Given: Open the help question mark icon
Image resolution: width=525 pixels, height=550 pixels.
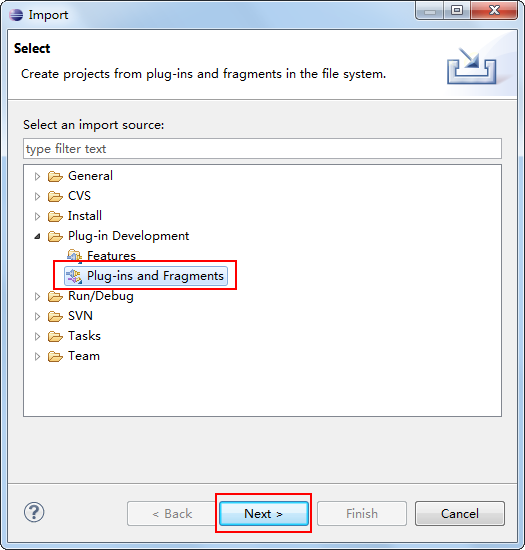Looking at the screenshot, I should pyautogui.click(x=34, y=512).
